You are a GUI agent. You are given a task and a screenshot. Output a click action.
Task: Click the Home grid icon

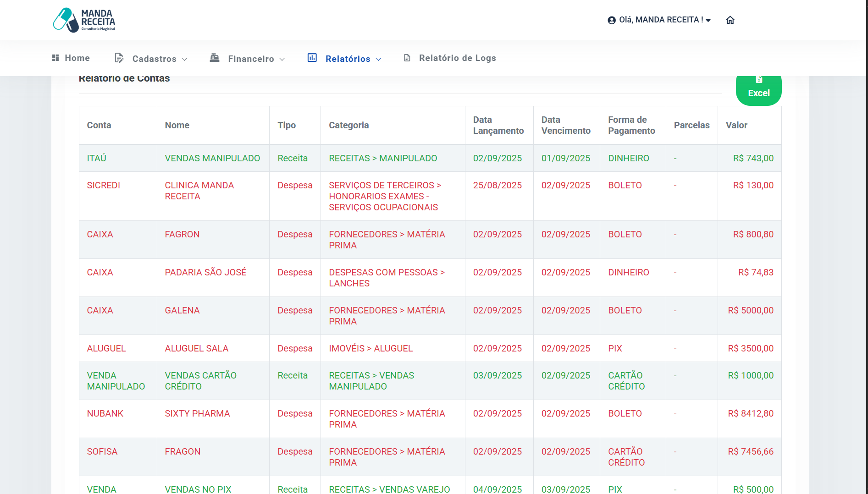[x=55, y=58]
